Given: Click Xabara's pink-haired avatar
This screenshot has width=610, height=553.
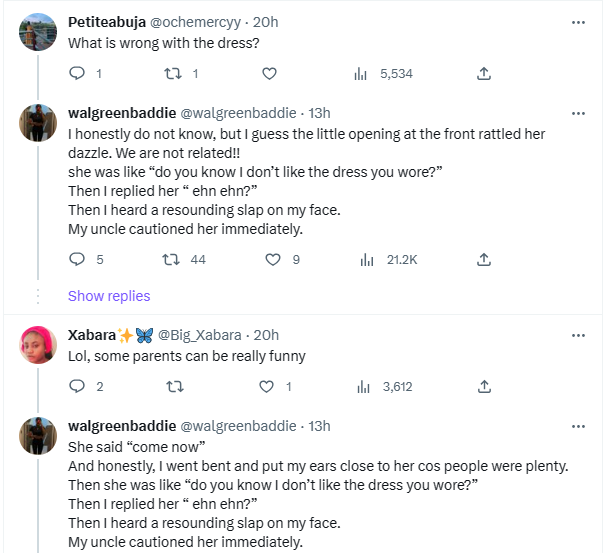Looking at the screenshot, I should [x=38, y=346].
